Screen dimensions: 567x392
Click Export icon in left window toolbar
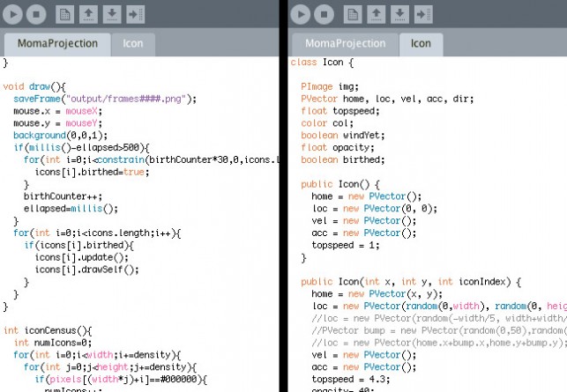(x=136, y=14)
